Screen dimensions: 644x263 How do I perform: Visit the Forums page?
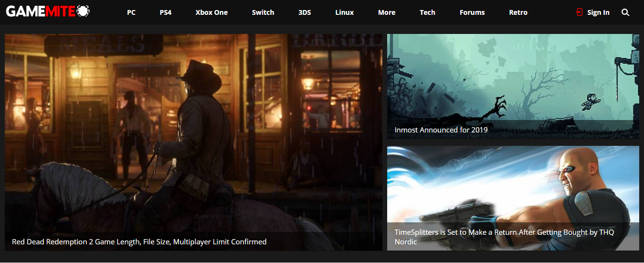[x=472, y=12]
